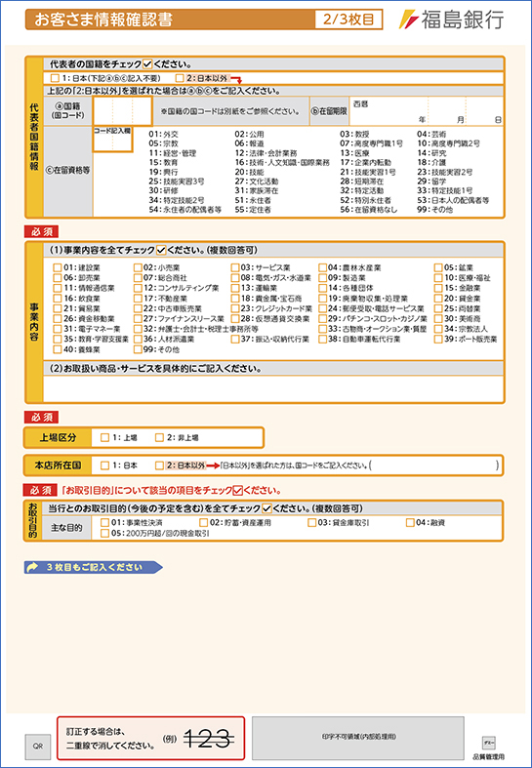Check purpose '04: 融資'
The height and width of the screenshot is (768, 532).
pos(410,523)
